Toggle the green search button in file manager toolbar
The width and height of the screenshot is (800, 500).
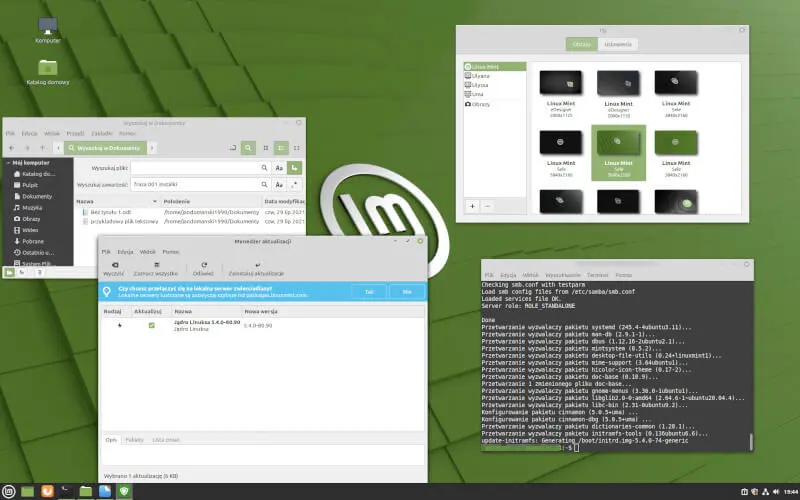248,148
